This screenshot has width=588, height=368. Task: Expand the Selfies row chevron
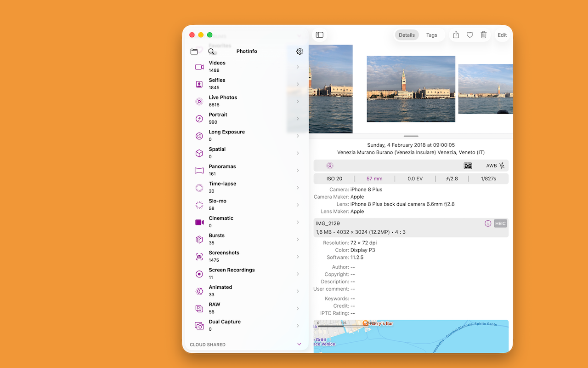click(x=298, y=84)
